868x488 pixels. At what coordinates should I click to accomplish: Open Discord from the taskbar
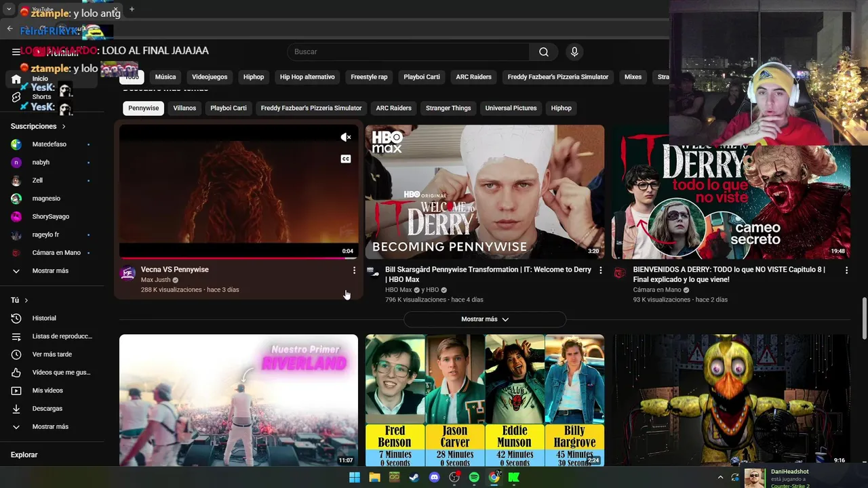pos(435,477)
